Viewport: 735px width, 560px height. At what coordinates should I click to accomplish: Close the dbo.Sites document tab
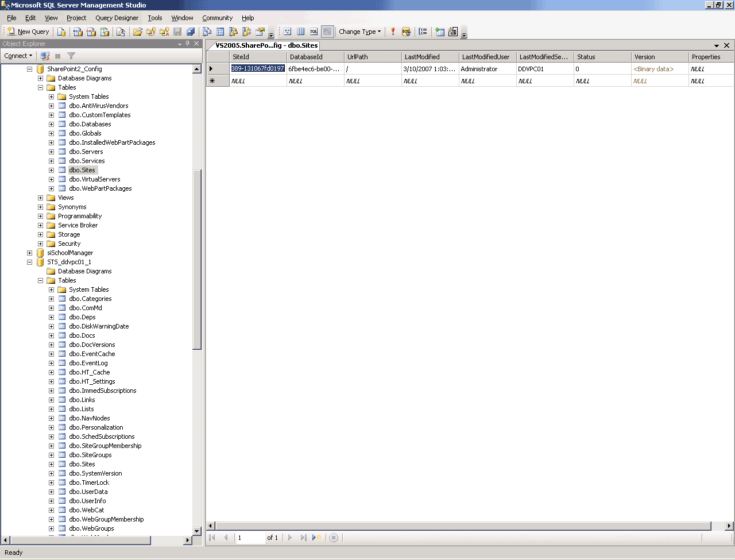coord(727,45)
